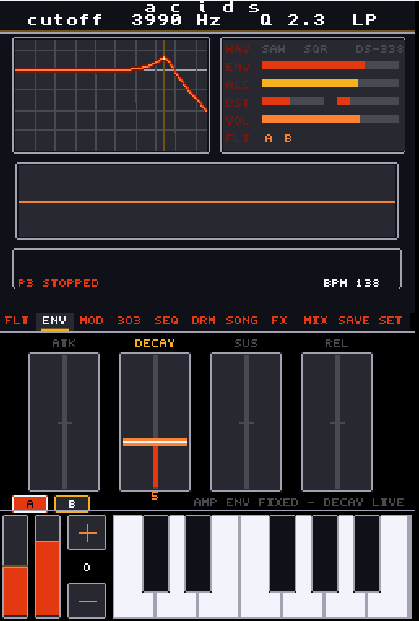Click the DECAY slider handle
Screen dimensions: 419x621
[x=155, y=442]
